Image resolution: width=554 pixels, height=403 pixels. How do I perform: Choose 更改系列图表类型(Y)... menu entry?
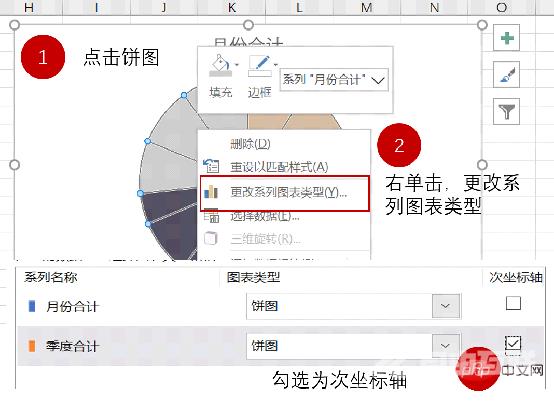(285, 193)
